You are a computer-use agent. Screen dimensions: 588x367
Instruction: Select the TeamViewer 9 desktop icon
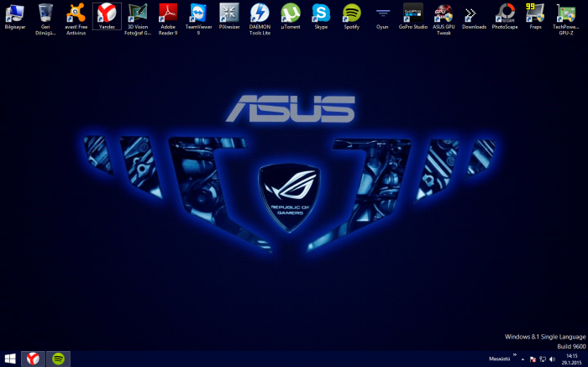[x=198, y=13]
